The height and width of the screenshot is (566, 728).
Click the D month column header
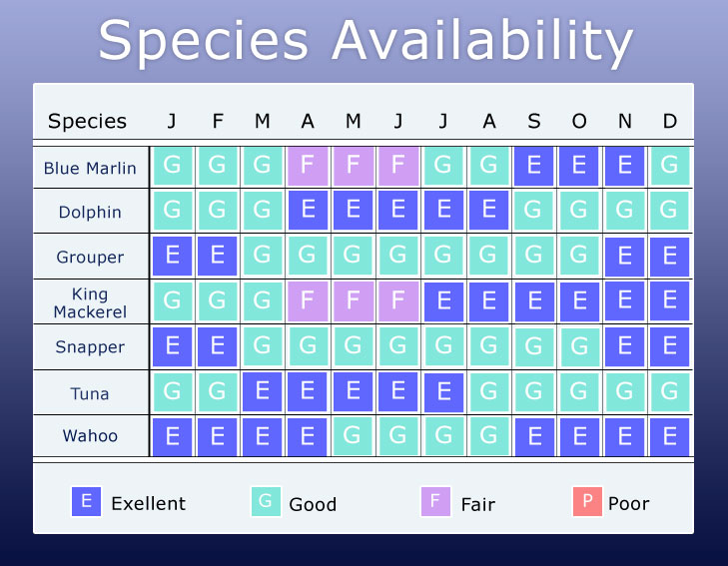pos(669,121)
